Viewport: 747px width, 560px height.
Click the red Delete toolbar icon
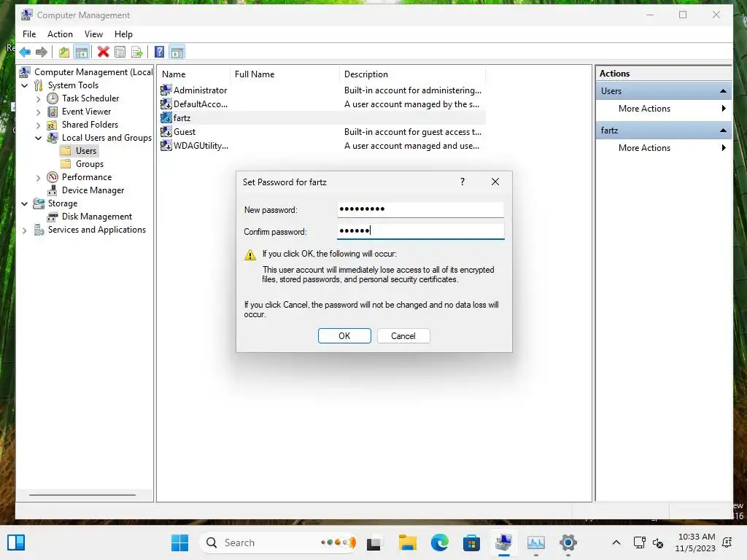(103, 52)
